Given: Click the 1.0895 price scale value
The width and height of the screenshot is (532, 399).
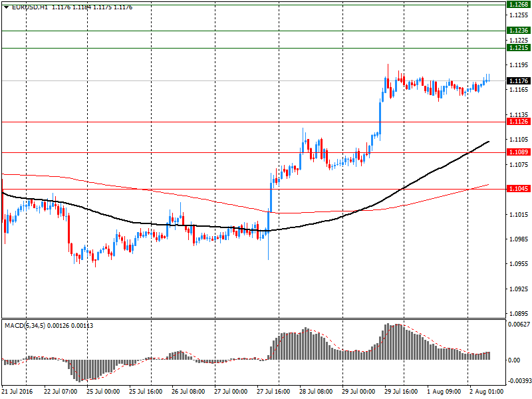Looking at the screenshot, I should [x=519, y=314].
